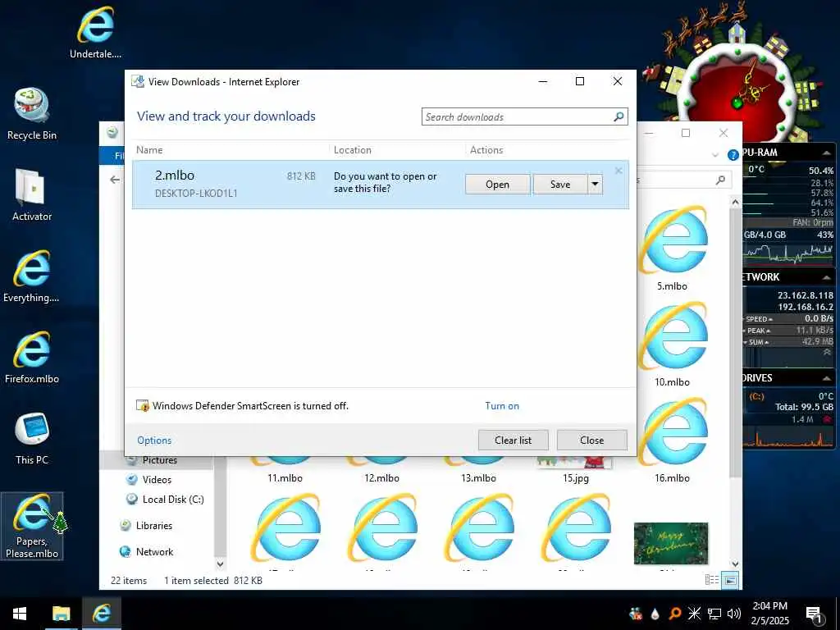Click Explorer's search magnifier icon
The image size is (840, 630).
click(720, 180)
